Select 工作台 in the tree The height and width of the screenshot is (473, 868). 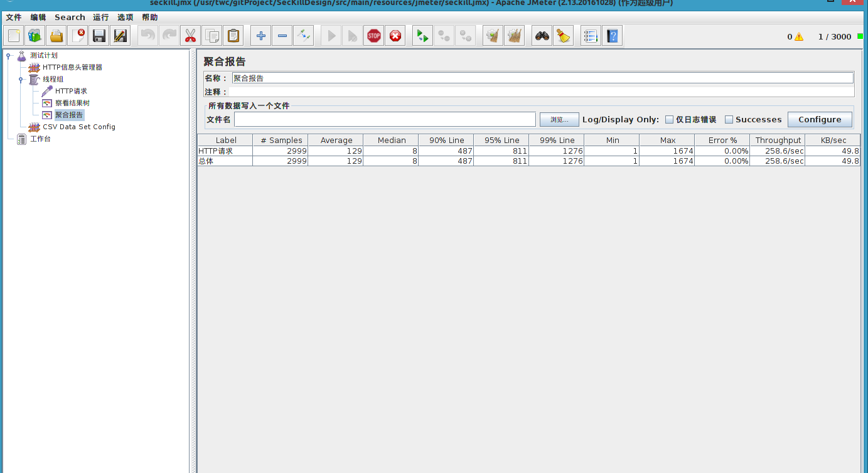pos(40,139)
